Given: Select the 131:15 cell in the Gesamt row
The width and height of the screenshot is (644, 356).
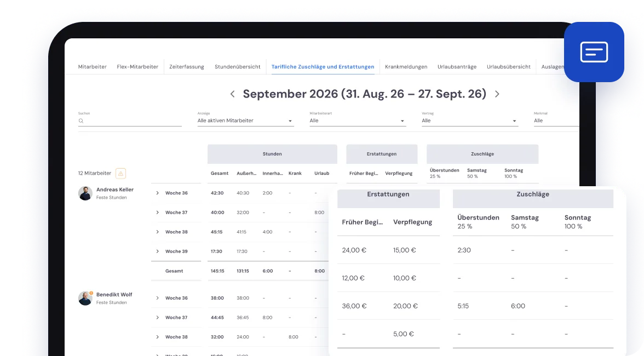Looking at the screenshot, I should click(x=243, y=271).
